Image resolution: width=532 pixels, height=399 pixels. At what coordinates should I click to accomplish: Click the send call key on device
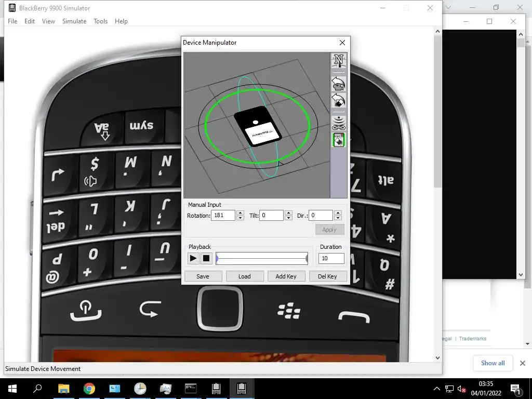point(354,317)
